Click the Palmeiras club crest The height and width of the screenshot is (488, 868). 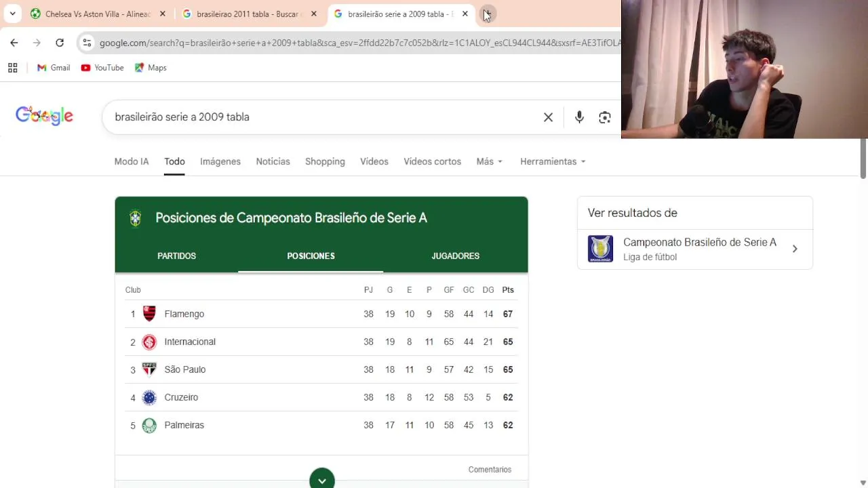click(x=149, y=425)
